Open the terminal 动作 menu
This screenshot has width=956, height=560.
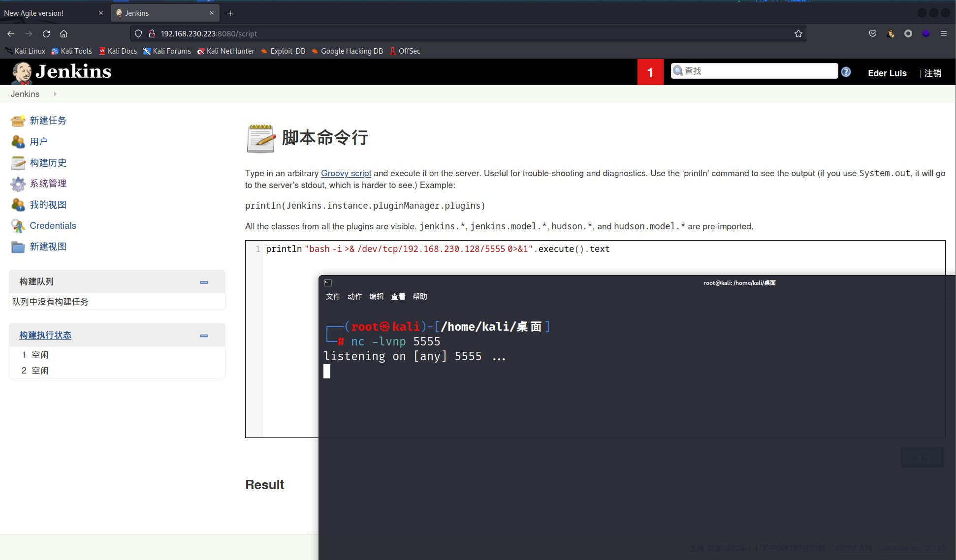pyautogui.click(x=355, y=297)
